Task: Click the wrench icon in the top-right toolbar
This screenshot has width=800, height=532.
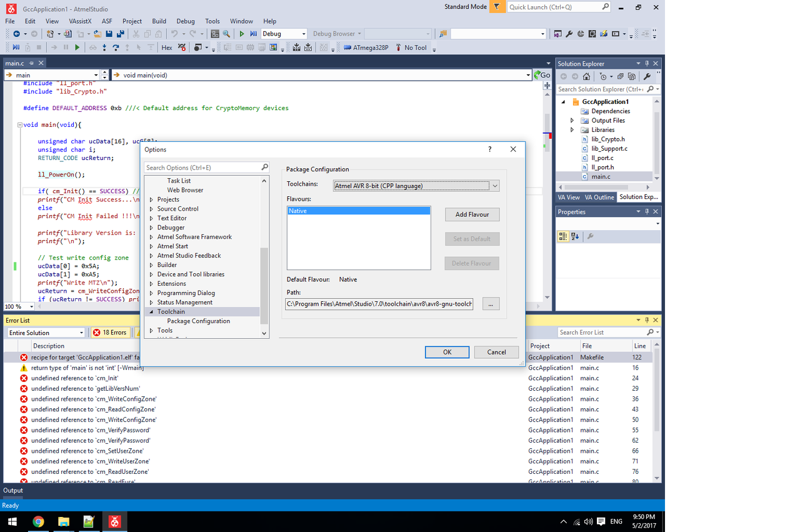Action: (569, 34)
